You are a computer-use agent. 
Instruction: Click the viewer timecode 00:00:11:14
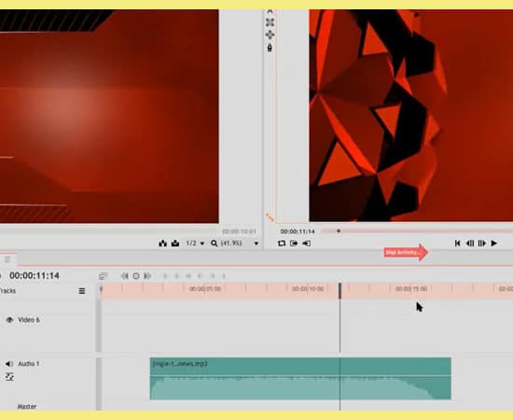(x=298, y=231)
